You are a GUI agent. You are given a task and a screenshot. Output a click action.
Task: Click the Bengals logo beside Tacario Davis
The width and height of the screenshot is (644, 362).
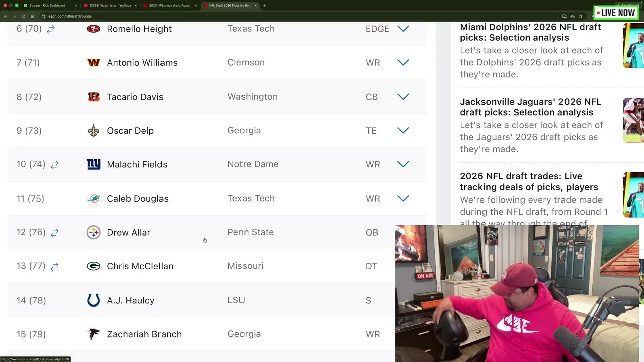click(x=93, y=97)
